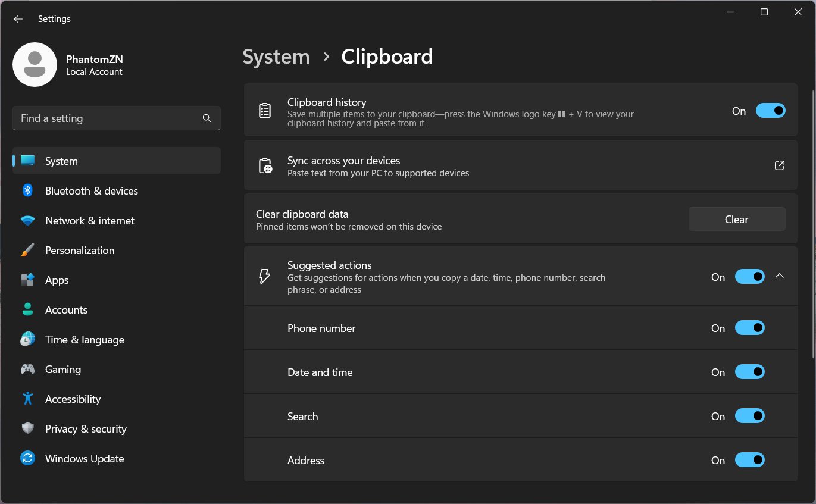Click the Windows Update icon in the sidebar
The image size is (816, 504).
[27, 459]
